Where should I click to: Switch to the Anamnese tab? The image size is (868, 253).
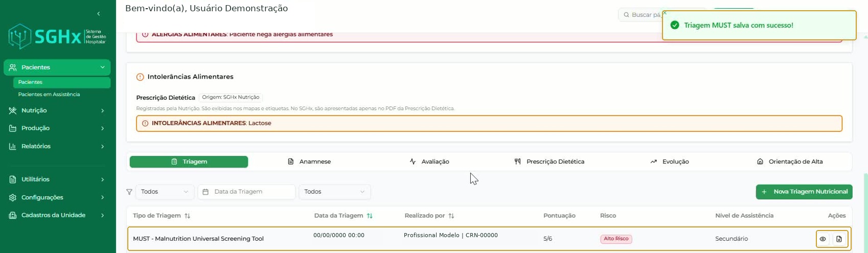(x=309, y=162)
